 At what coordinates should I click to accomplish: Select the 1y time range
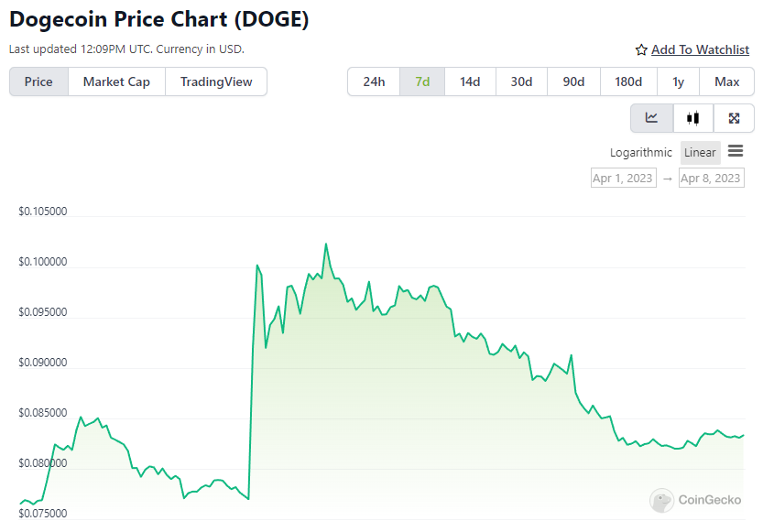[x=678, y=81]
